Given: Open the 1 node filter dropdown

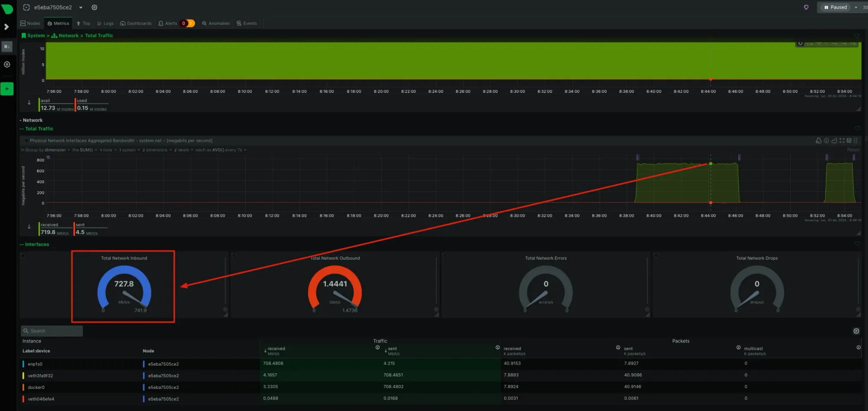Looking at the screenshot, I should point(108,150).
